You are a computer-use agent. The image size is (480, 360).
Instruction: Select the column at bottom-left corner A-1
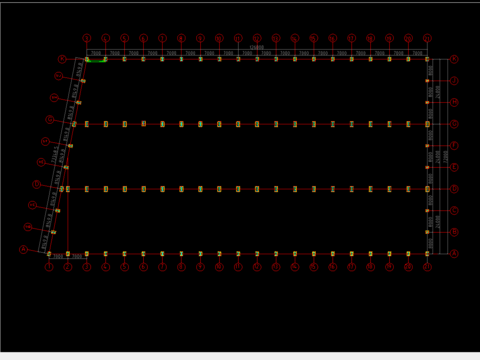[49, 254]
